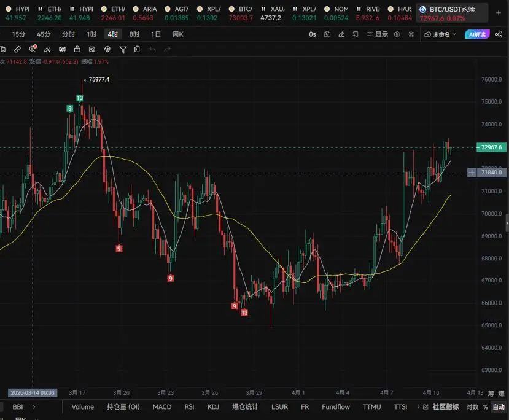Add a new symbol tab with plus

(499, 13)
